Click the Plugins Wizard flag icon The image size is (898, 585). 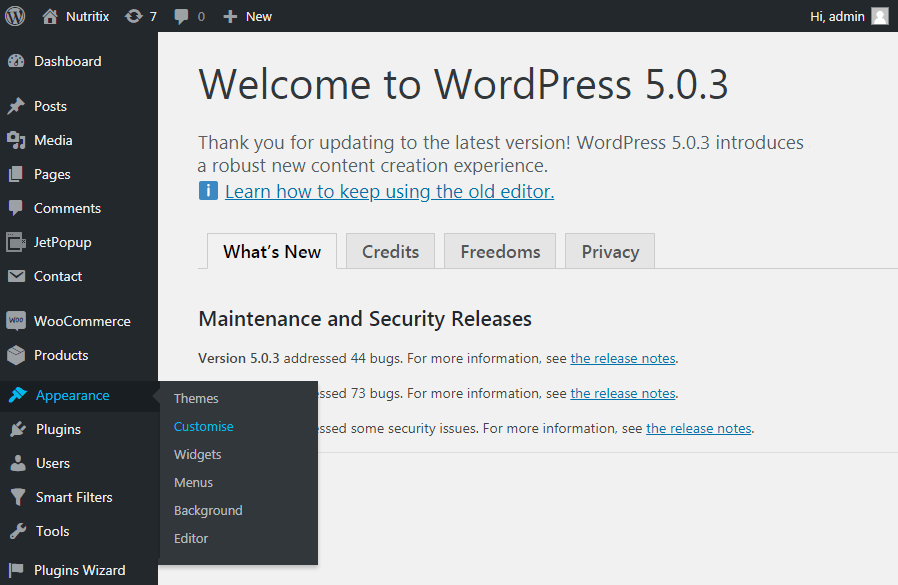16,570
